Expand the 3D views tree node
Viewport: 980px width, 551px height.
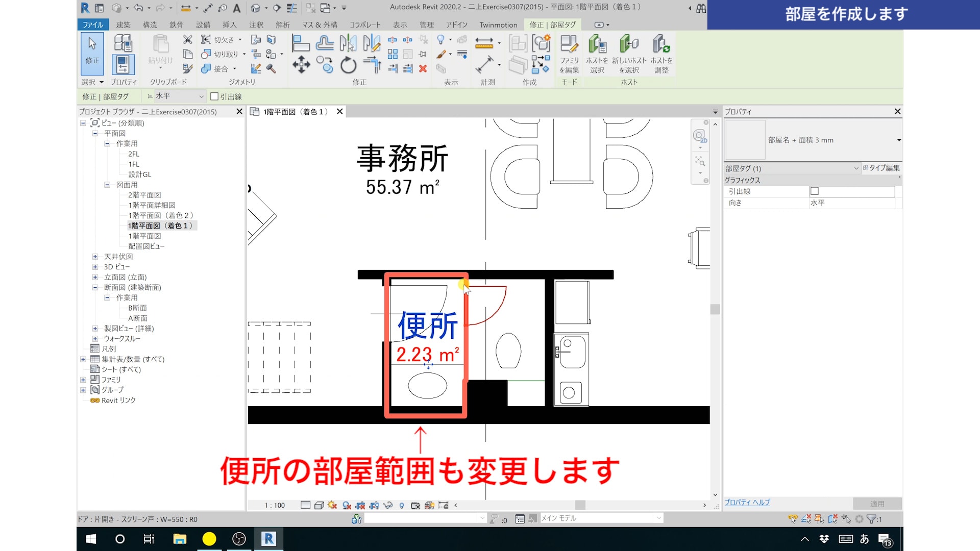pyautogui.click(x=95, y=267)
